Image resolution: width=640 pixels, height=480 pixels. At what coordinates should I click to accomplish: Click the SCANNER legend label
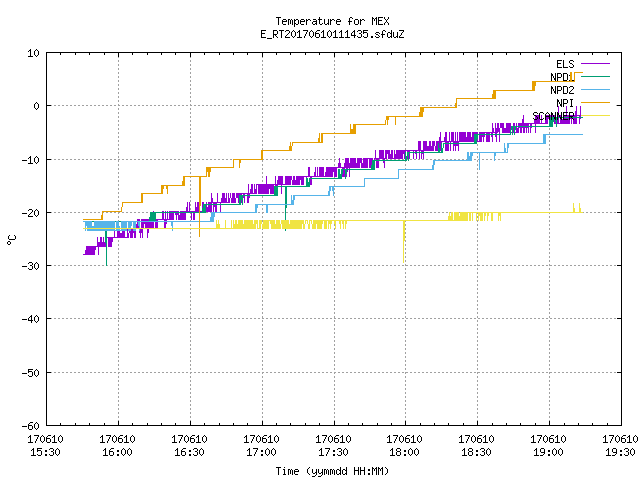coord(553,116)
